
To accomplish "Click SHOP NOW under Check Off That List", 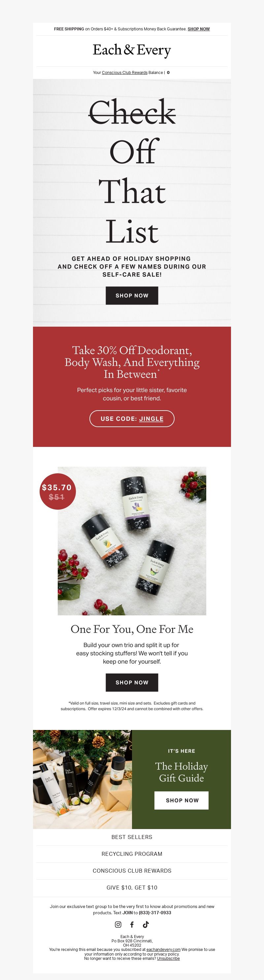I will 132,296.
